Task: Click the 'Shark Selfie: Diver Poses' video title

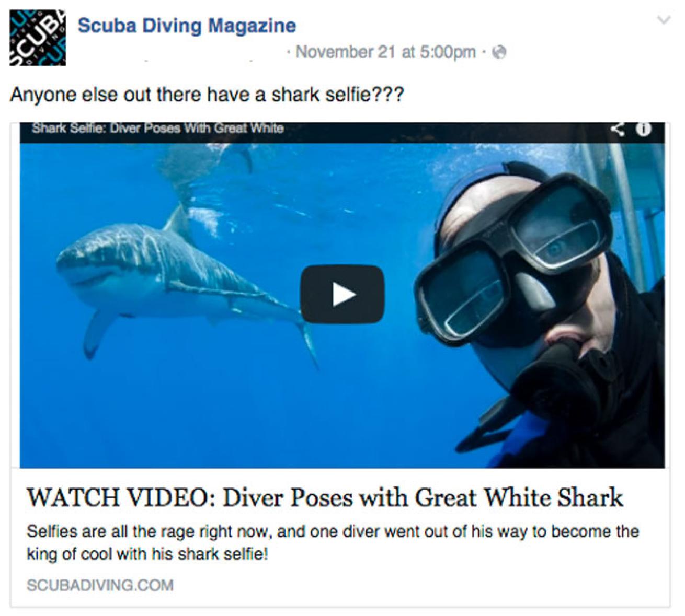Action: tap(158, 128)
